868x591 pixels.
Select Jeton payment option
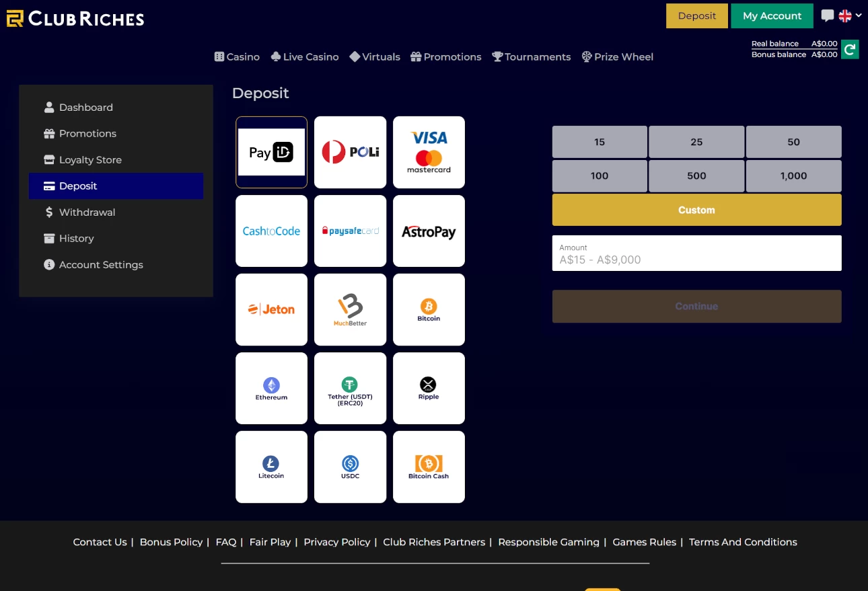coord(271,309)
